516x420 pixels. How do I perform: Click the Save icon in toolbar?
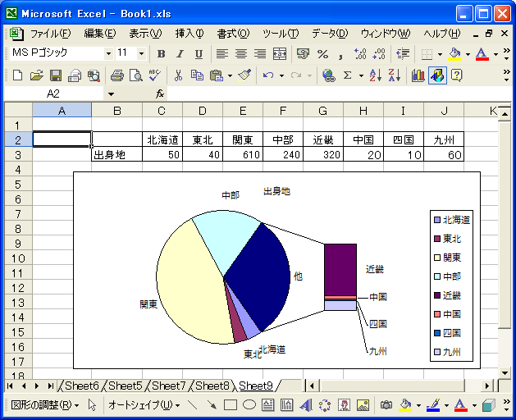[x=55, y=75]
